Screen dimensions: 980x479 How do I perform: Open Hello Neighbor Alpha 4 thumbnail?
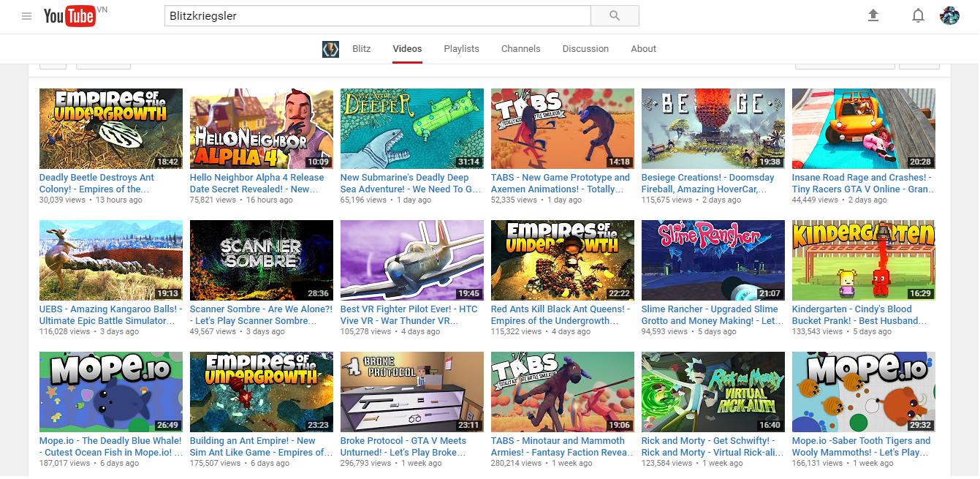[x=262, y=129]
